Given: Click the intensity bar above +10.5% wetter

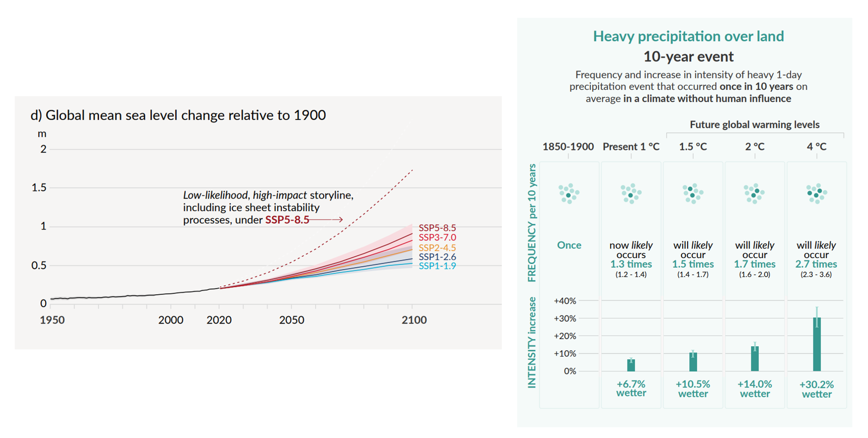Looking at the screenshot, I should (693, 362).
